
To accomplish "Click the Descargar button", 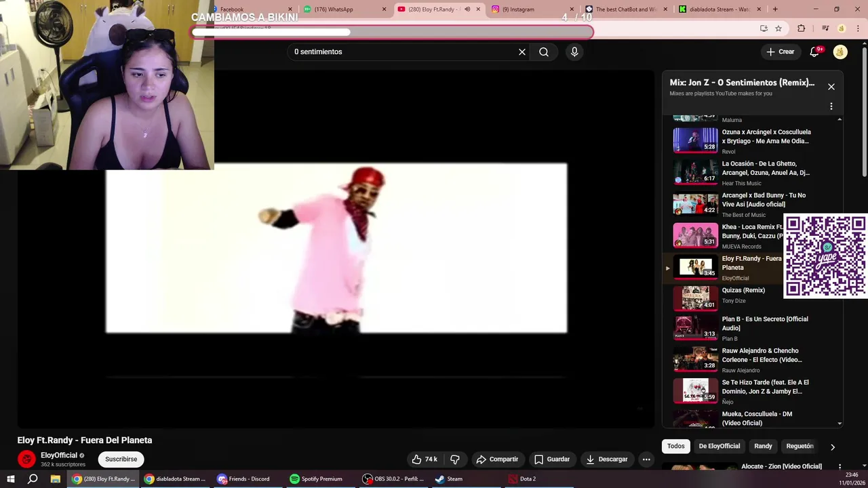I will pyautogui.click(x=607, y=459).
